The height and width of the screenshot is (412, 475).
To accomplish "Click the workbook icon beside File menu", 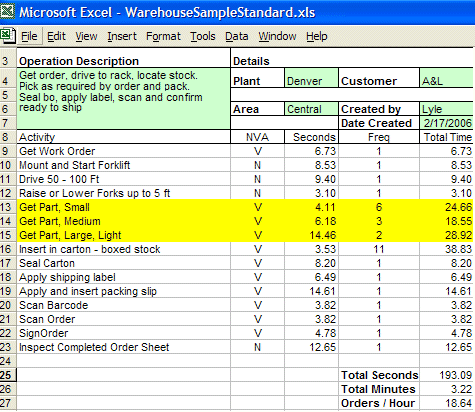I will click(7, 36).
